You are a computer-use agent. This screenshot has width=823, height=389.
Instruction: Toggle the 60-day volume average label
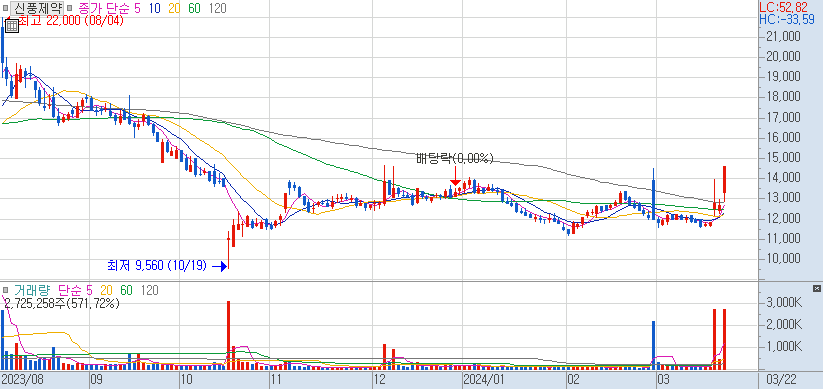click(126, 290)
